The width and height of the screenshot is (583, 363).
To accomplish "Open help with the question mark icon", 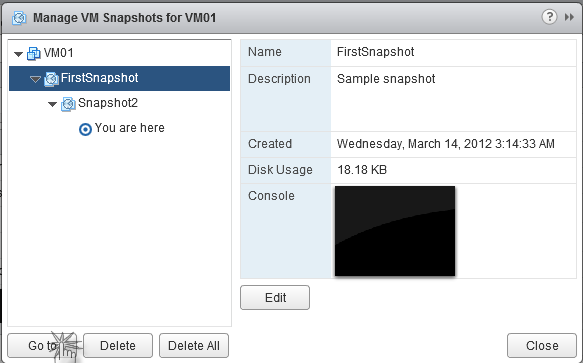I will point(549,17).
